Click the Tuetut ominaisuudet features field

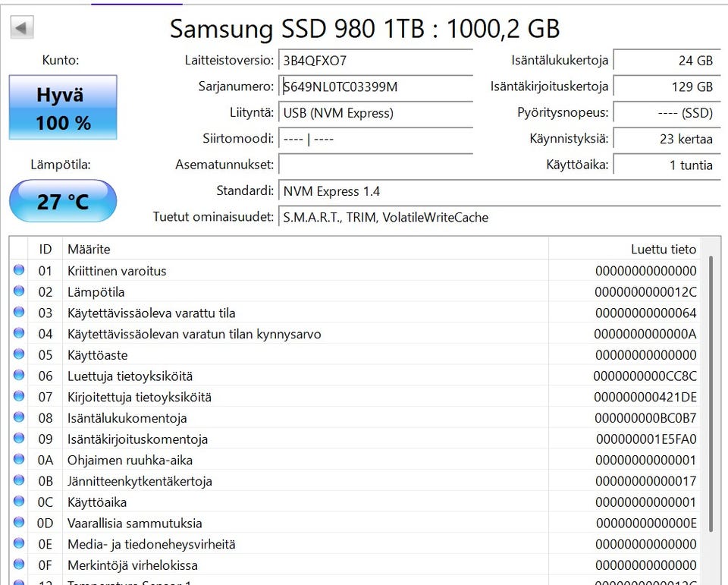click(x=498, y=218)
